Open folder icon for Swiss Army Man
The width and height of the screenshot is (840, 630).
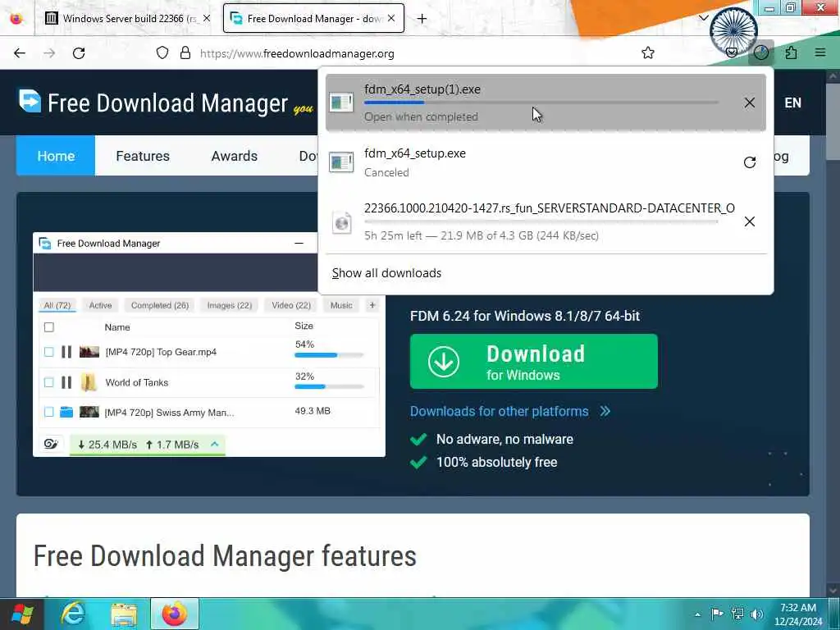66,412
